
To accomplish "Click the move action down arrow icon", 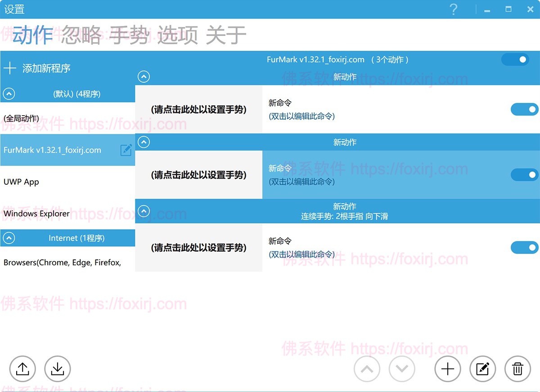I will [x=402, y=369].
